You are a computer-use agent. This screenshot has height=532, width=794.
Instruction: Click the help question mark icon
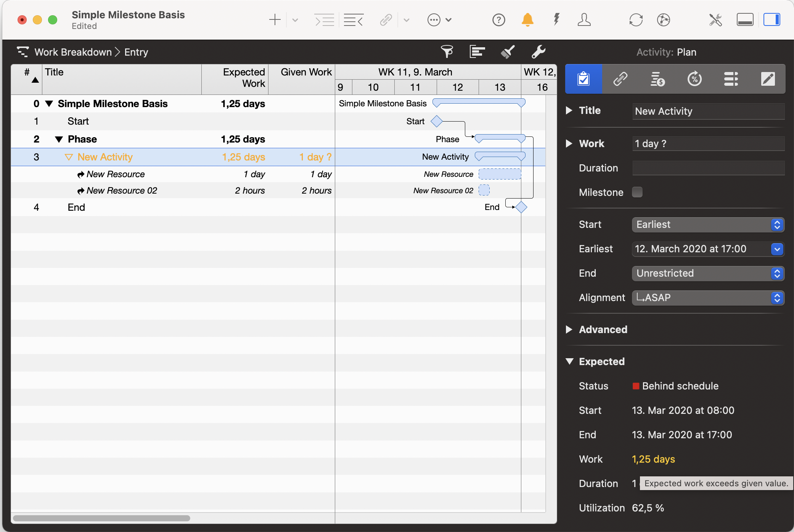(498, 20)
